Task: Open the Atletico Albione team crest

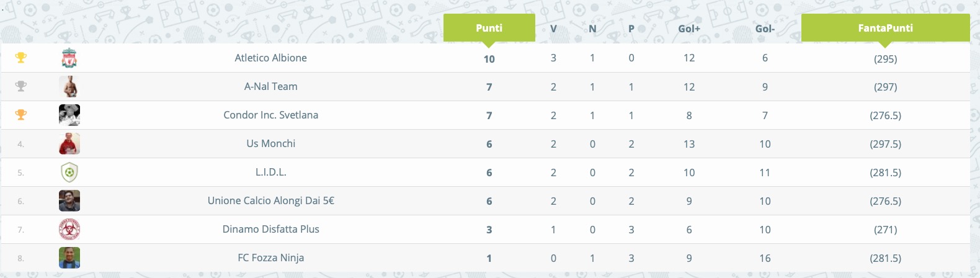Action: tap(69, 58)
